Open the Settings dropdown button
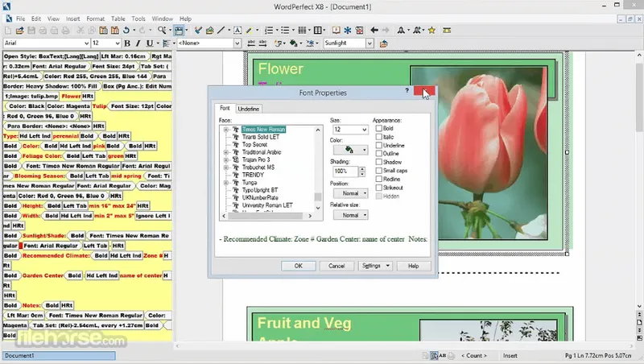Image resolution: width=644 pixels, height=364 pixels. click(375, 266)
